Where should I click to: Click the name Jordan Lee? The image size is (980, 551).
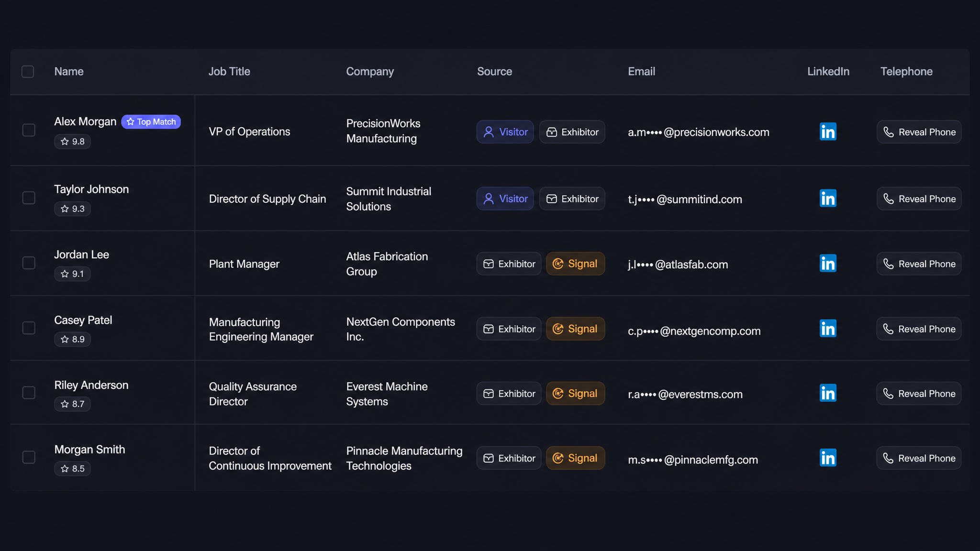click(81, 254)
